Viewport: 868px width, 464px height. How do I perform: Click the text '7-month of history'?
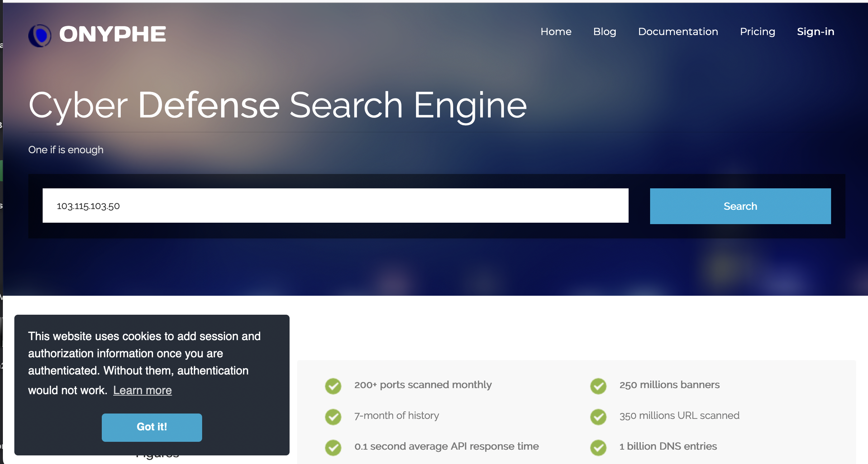[397, 416]
